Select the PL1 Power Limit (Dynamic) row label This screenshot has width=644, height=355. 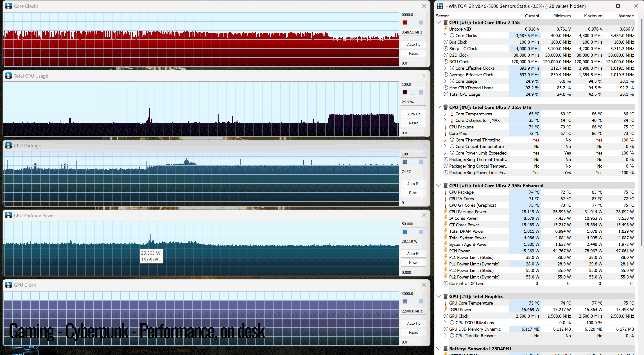click(474, 264)
